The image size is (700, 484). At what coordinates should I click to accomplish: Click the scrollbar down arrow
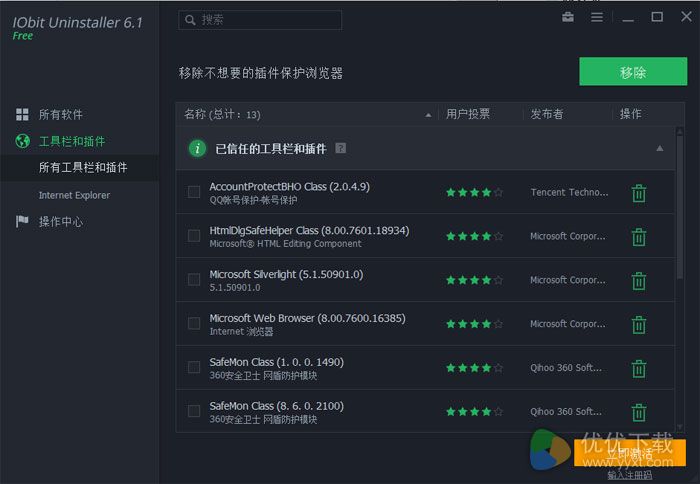pos(679,427)
